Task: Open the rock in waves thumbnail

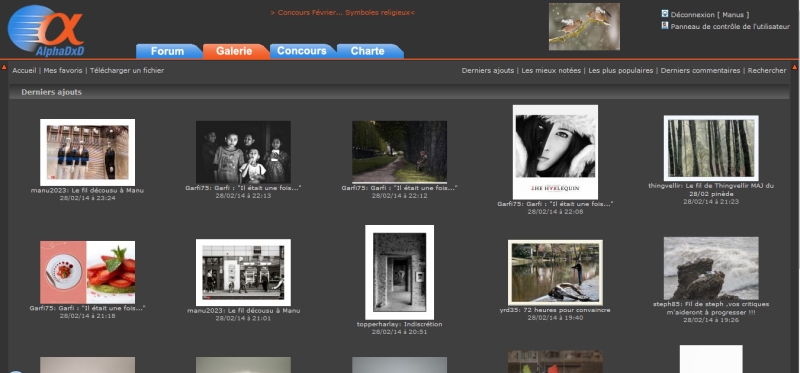Action: [x=711, y=268]
